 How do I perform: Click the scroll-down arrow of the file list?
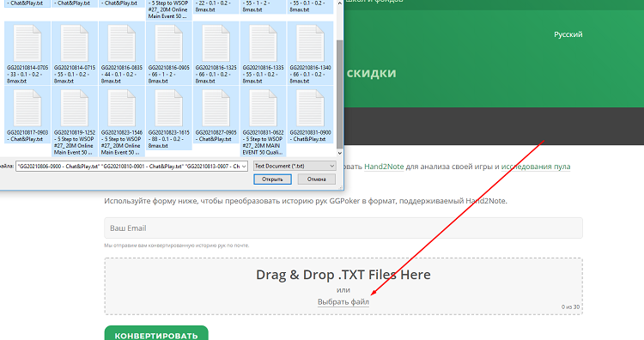coord(340,153)
